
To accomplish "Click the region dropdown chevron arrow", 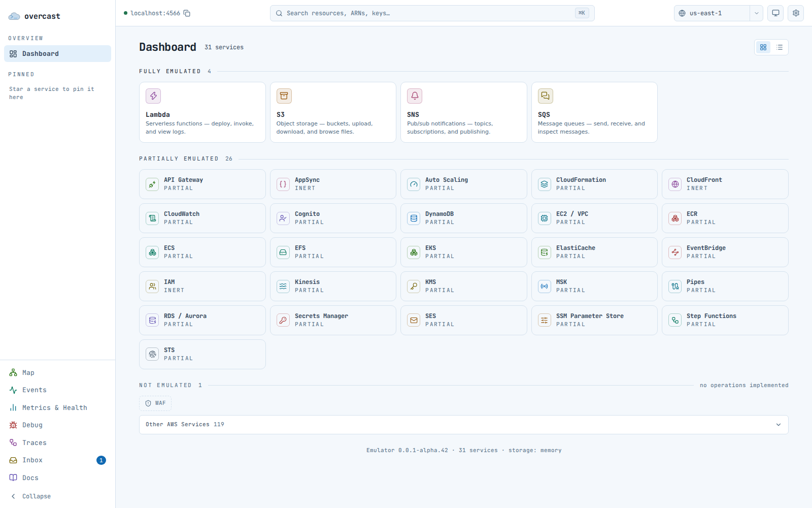I will 756,13.
